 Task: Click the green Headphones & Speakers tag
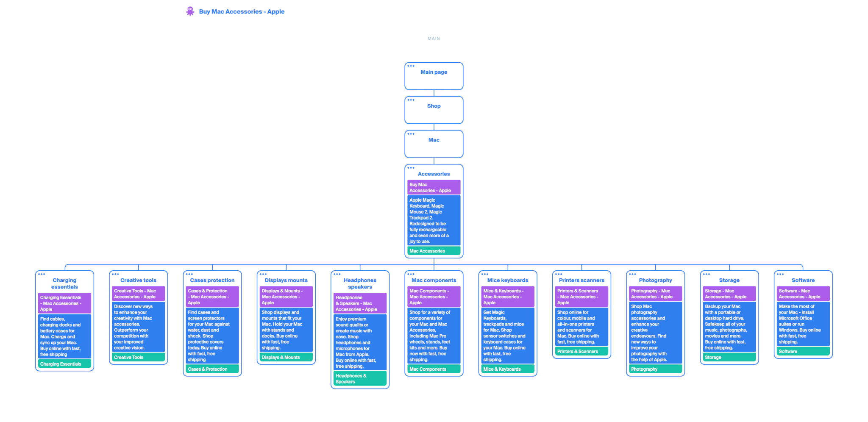[360, 378]
